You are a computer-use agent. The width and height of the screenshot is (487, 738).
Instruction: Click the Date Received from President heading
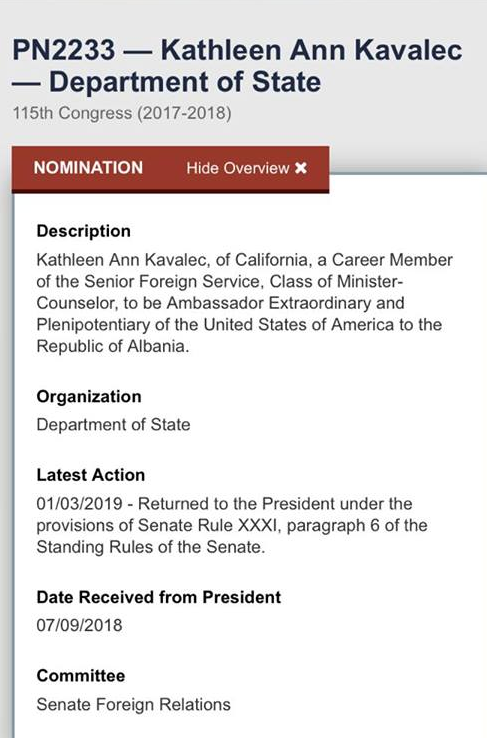(x=159, y=597)
